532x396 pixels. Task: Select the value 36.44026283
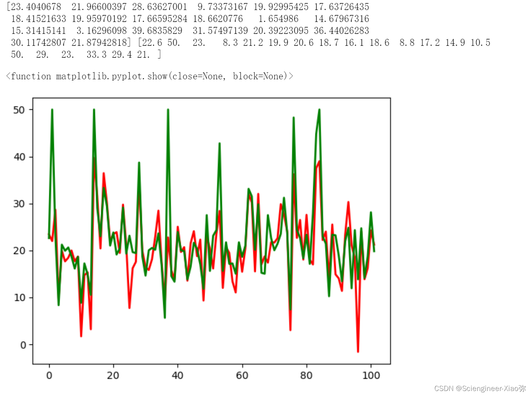coord(342,31)
